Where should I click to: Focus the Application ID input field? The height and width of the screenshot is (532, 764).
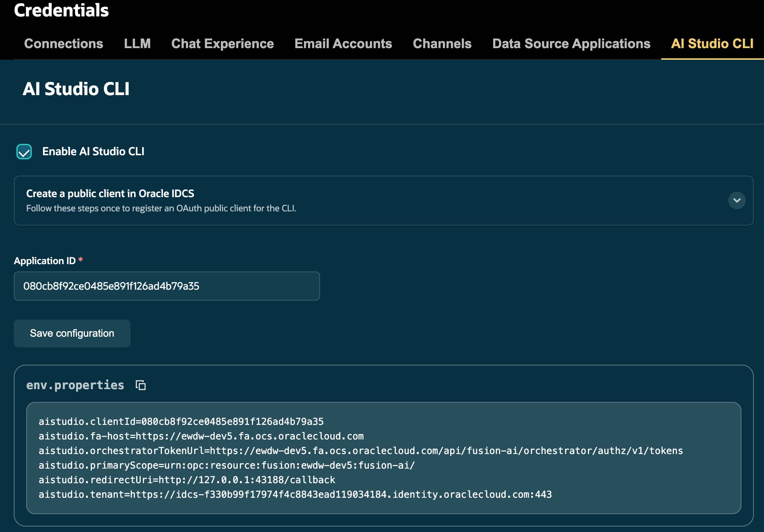tap(167, 286)
